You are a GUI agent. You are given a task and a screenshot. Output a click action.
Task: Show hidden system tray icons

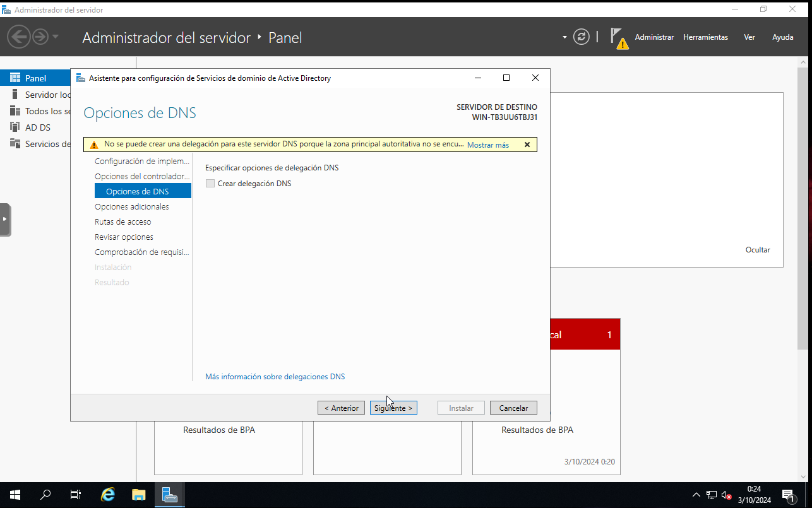click(696, 495)
